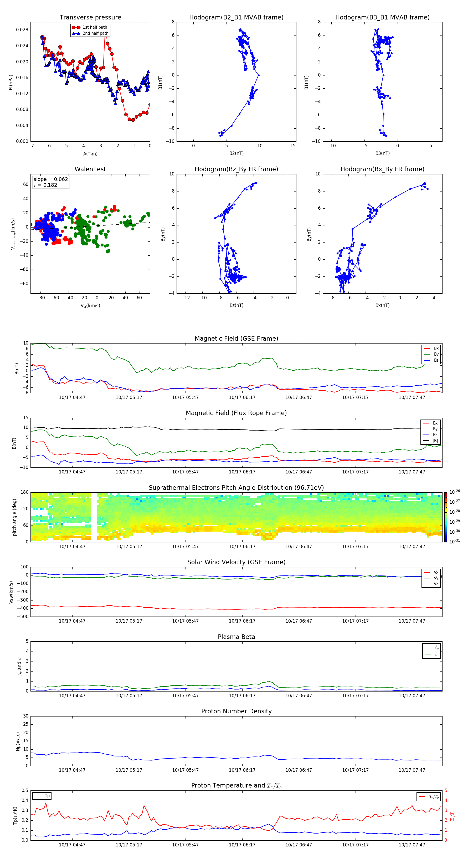Click the "pitch angle (deg)" y-axis label

[14, 517]
